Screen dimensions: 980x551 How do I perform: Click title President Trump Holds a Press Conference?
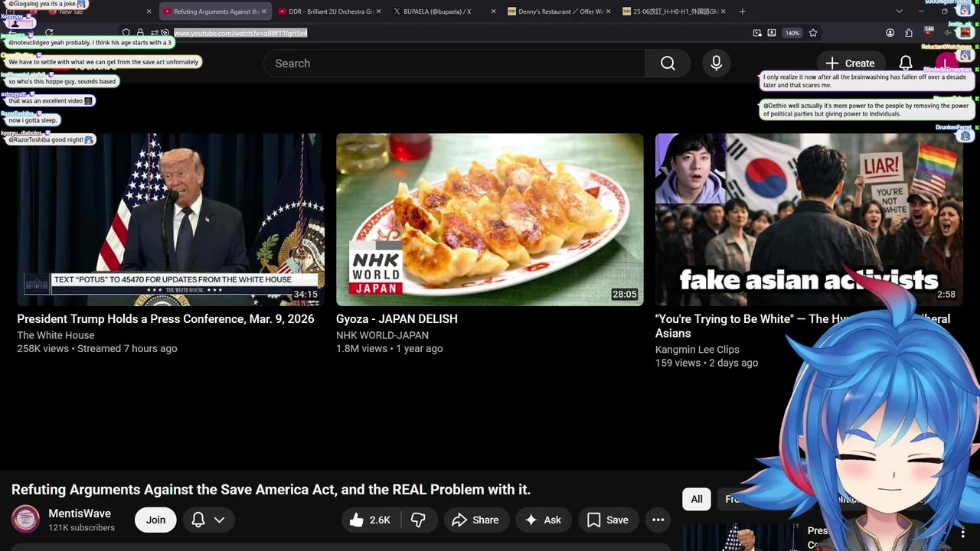(165, 319)
